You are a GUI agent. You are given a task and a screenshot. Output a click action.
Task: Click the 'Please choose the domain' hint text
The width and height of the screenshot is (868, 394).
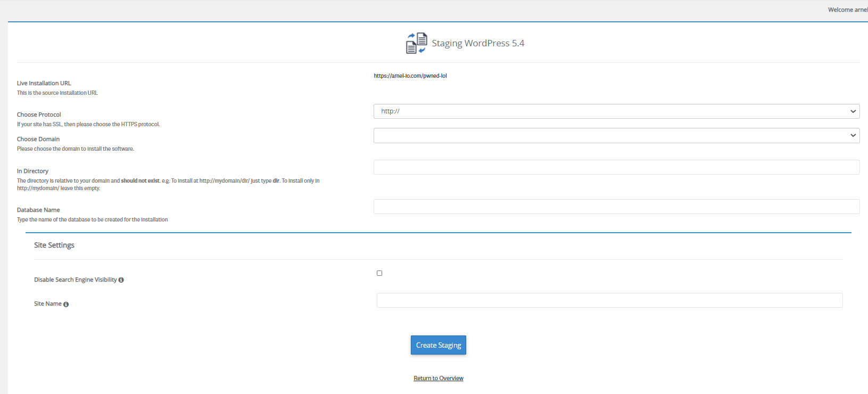[76, 149]
